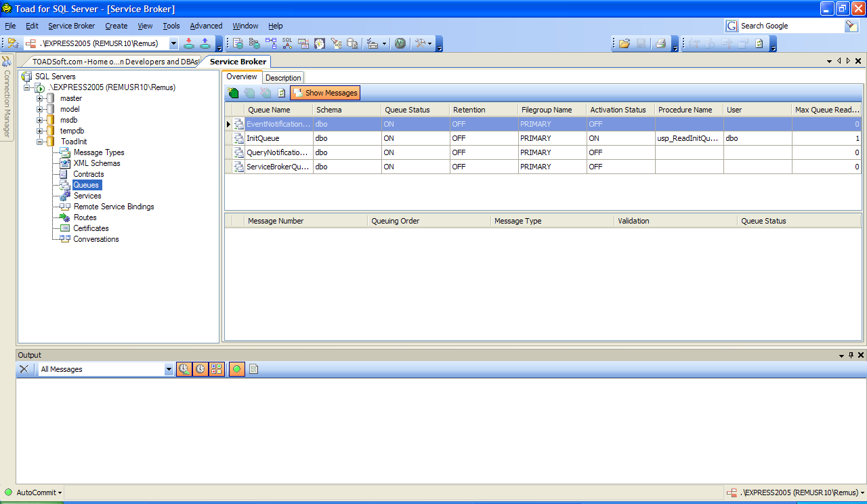Open the tools icon dropdown arrow
Image resolution: width=867 pixels, height=504 pixels.
coord(429,44)
